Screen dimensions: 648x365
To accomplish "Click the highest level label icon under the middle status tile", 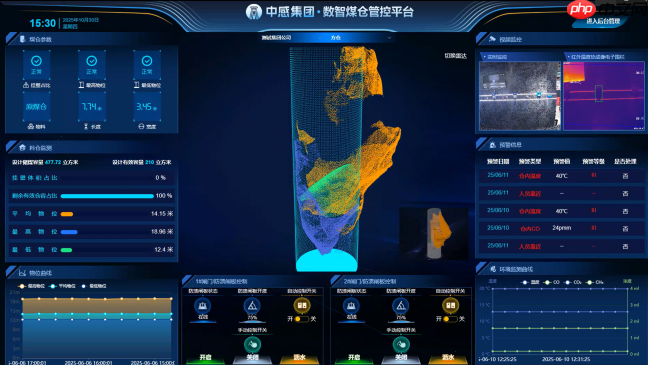I will [81, 85].
